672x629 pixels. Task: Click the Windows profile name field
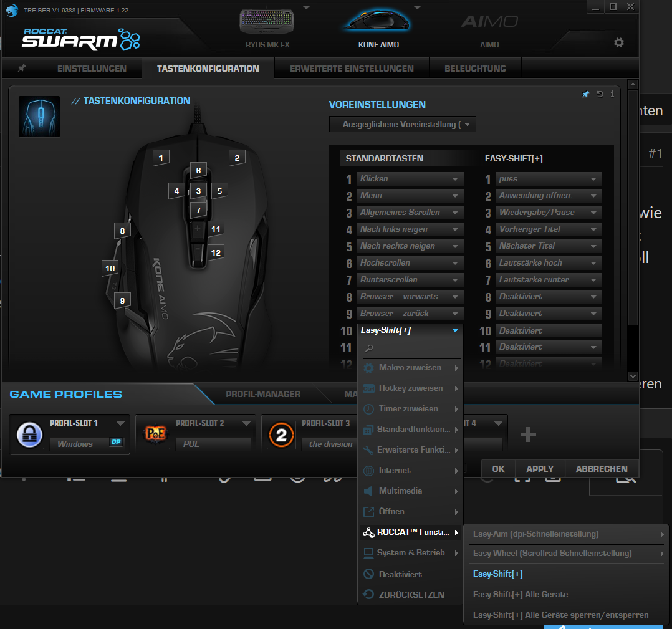coord(87,444)
